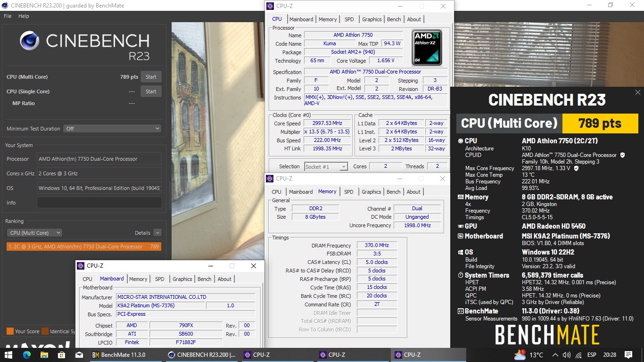Screen dimensions: 644x362
Task: Click the Processor field in Your System
Action: pos(99,159)
